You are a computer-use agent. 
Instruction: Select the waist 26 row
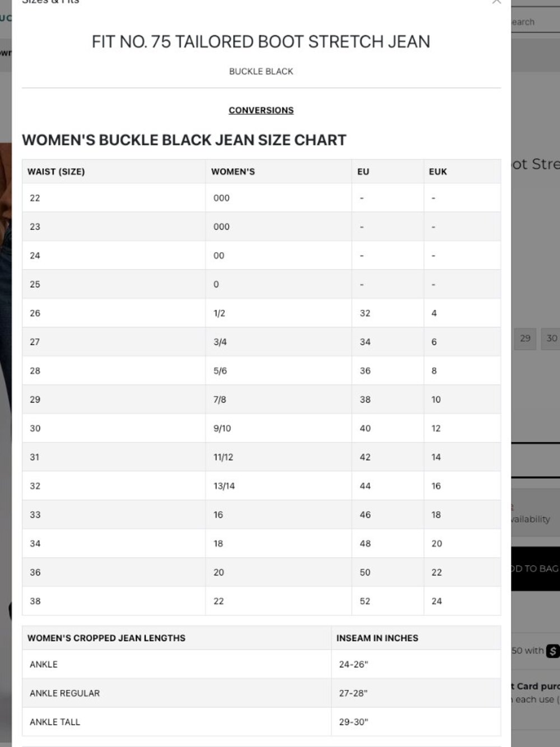pyautogui.click(x=261, y=313)
